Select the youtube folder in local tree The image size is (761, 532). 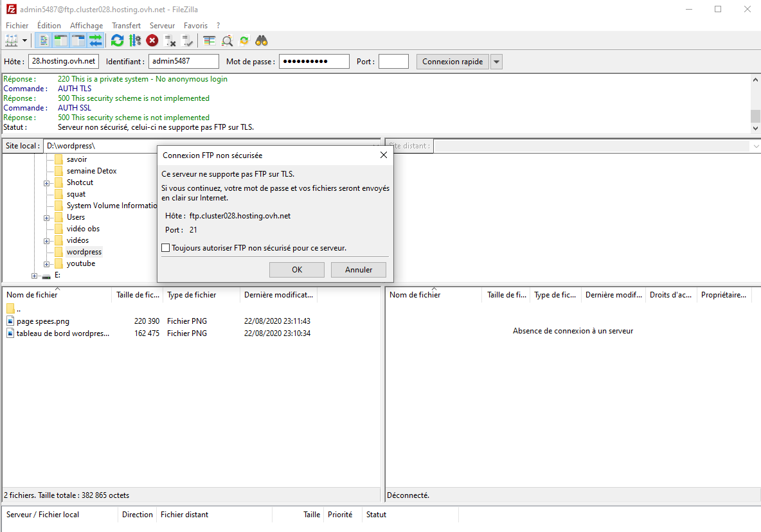point(80,263)
